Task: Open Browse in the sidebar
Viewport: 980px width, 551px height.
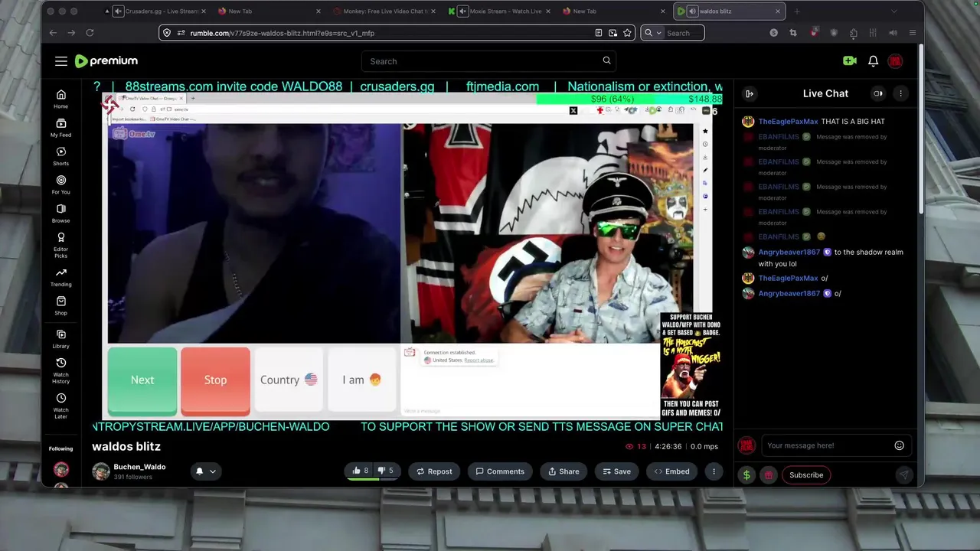Action: click(60, 214)
